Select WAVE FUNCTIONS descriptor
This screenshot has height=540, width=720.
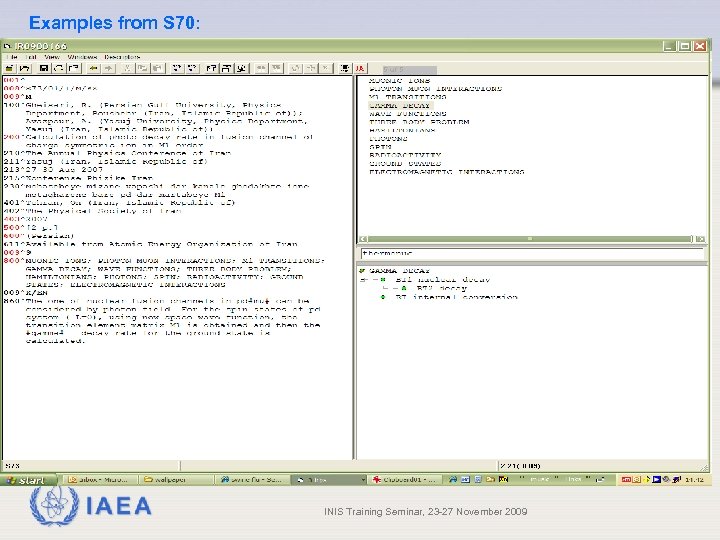tap(407, 114)
